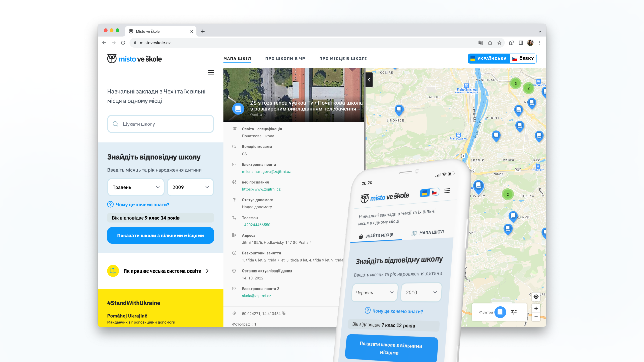The width and height of the screenshot is (644, 362).
Task: Switch language to Česky
Action: [x=523, y=59]
